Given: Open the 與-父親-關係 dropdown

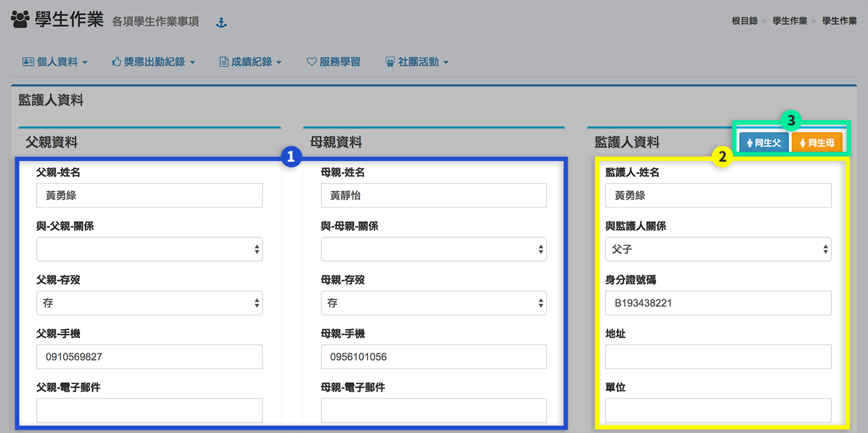Looking at the screenshot, I should [150, 249].
